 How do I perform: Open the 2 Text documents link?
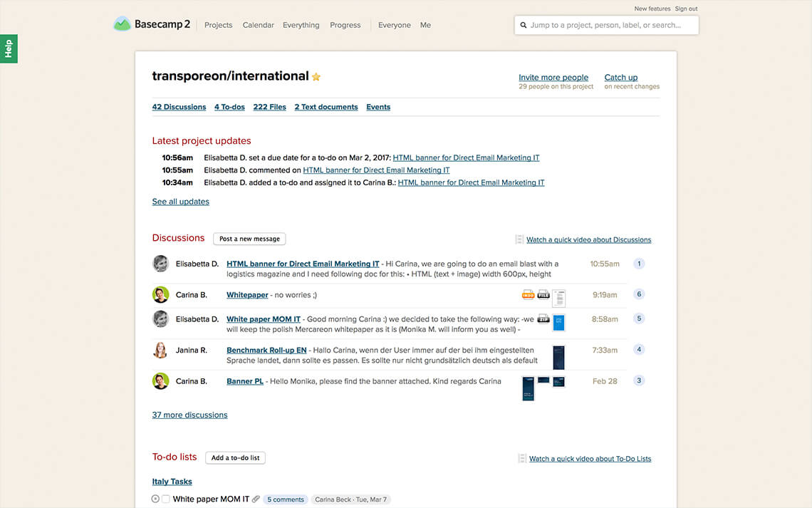tap(326, 107)
